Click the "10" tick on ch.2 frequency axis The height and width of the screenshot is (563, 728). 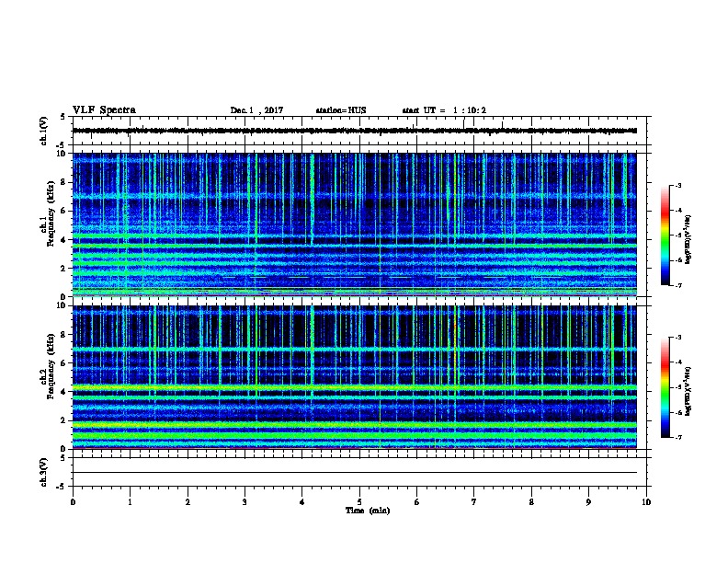pyautogui.click(x=63, y=305)
